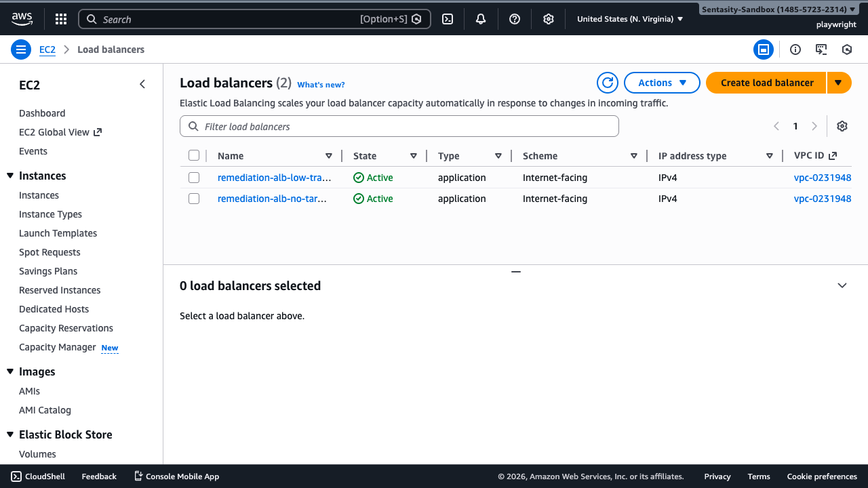The width and height of the screenshot is (868, 488).
Task: Open the help panel question mark icon
Action: click(x=515, y=18)
